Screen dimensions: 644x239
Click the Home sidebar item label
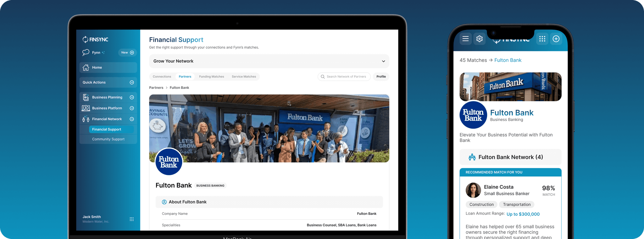tap(97, 68)
